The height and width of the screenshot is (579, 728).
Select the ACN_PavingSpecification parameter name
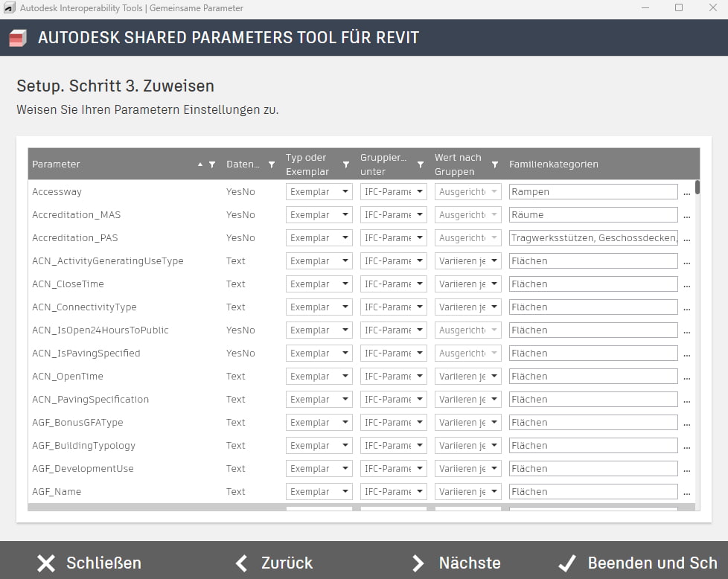point(91,400)
